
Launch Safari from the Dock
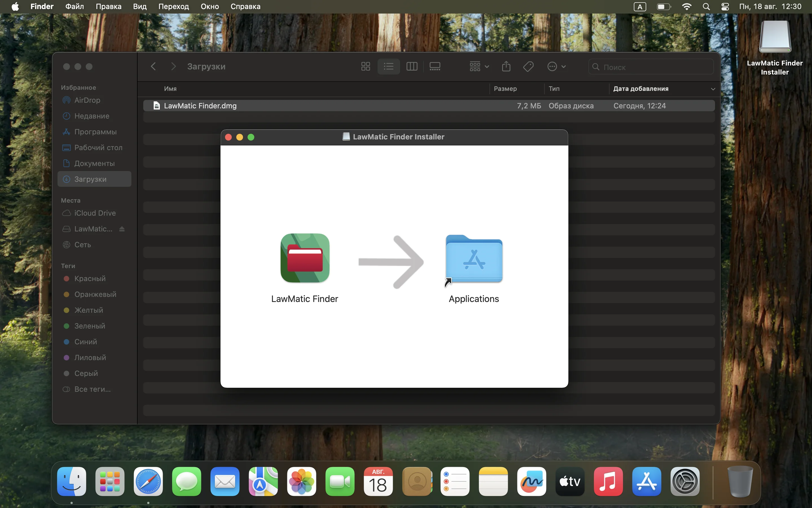pyautogui.click(x=148, y=481)
